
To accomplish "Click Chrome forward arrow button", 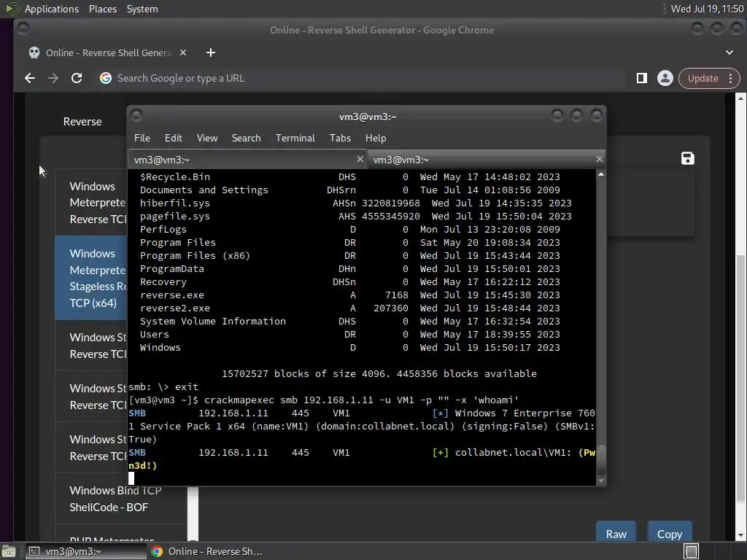I will pos(53,78).
